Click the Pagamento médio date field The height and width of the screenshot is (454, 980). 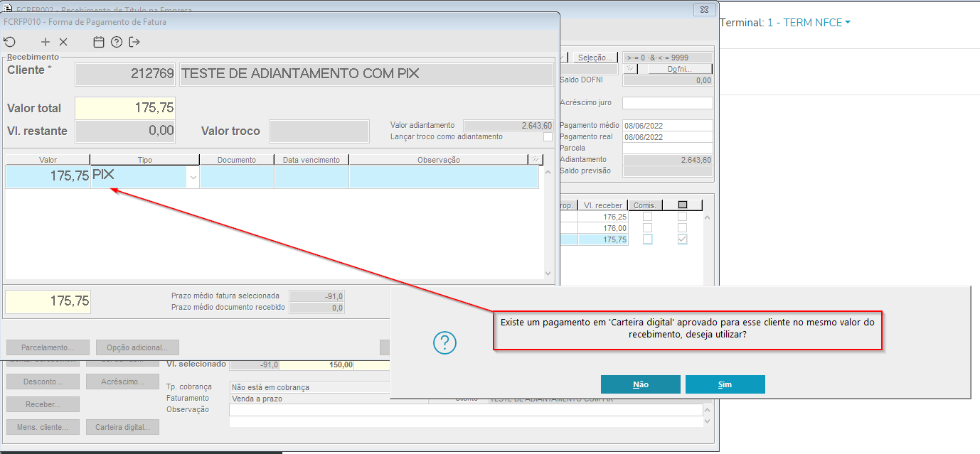coord(667,126)
